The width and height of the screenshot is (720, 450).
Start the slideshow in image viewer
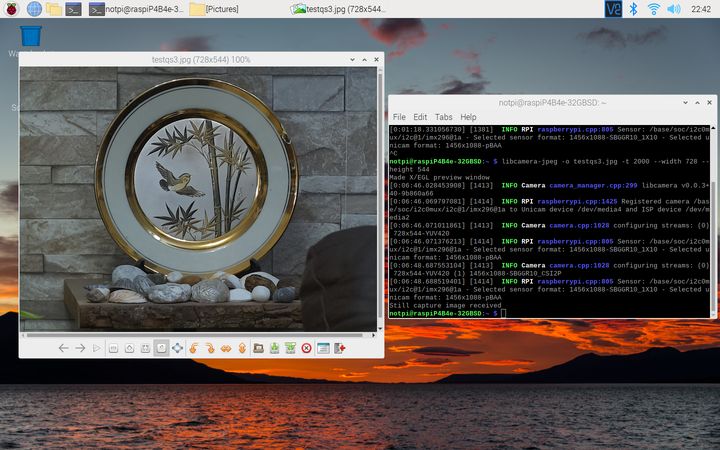(x=96, y=349)
